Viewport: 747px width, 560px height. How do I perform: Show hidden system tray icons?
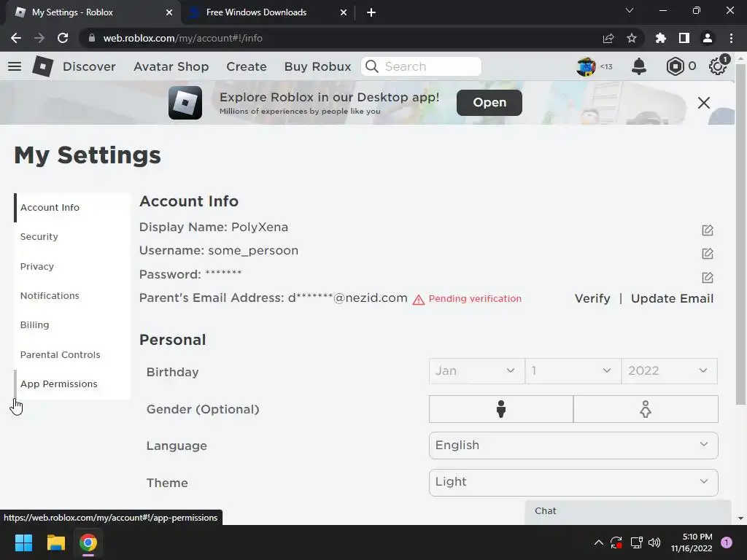click(598, 542)
